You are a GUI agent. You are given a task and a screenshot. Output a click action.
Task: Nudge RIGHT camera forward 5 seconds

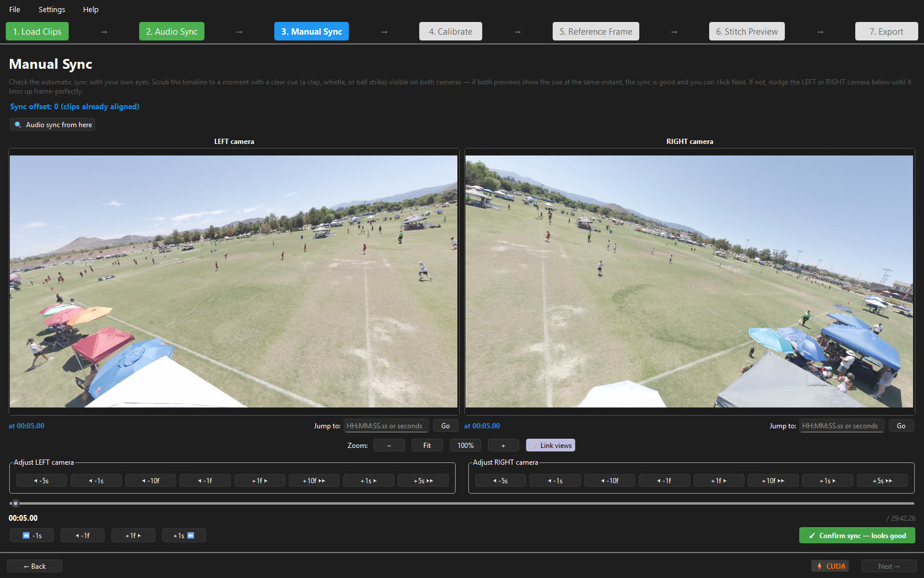[882, 480]
